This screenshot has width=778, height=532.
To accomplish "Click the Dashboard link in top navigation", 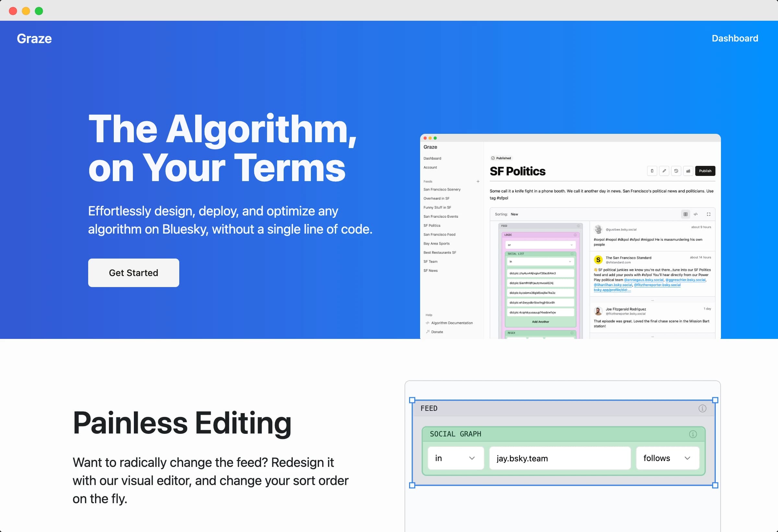I will point(734,38).
